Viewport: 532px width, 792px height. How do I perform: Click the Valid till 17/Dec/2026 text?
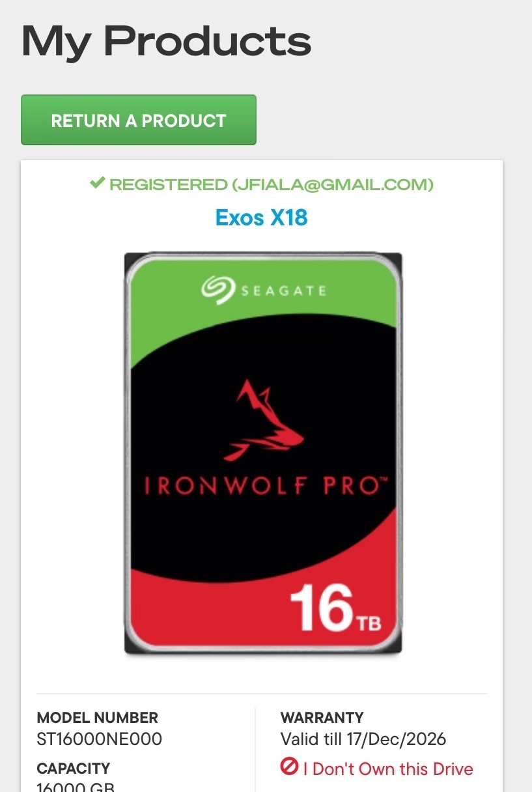(x=363, y=739)
